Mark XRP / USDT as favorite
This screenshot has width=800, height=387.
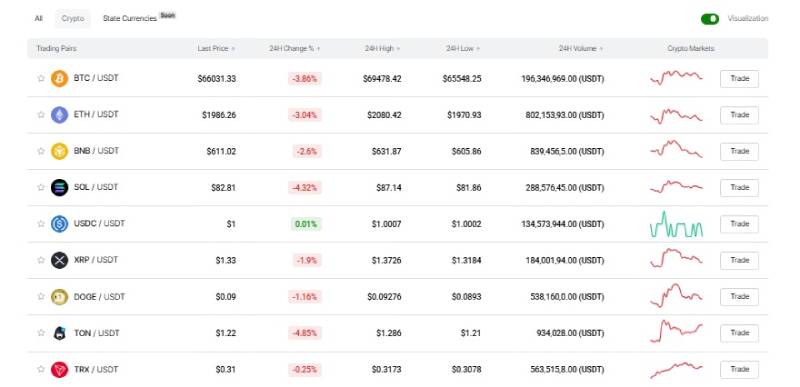coord(41,260)
